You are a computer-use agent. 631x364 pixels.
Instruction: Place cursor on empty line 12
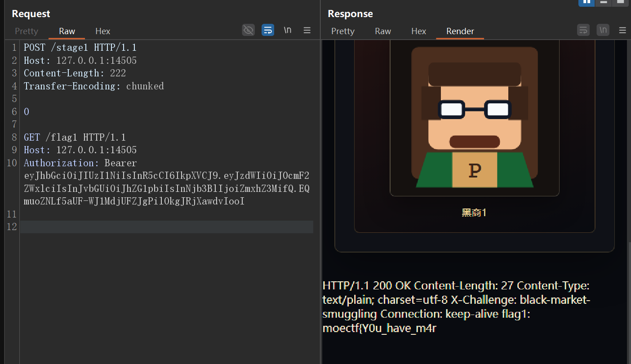click(167, 227)
